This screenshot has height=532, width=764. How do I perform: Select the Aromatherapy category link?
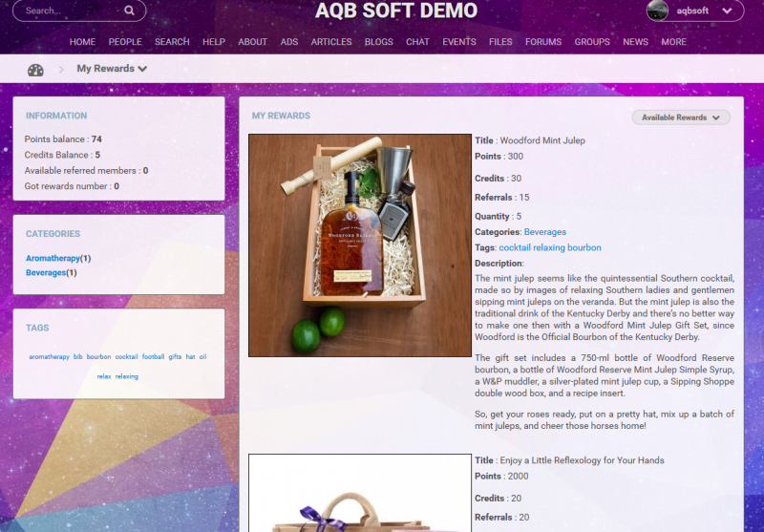coord(53,258)
